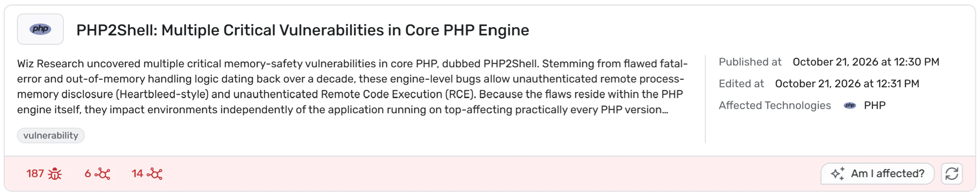This screenshot has height=196, width=980.
Task: Click the bug icon next to 187
Action: pyautogui.click(x=55, y=174)
